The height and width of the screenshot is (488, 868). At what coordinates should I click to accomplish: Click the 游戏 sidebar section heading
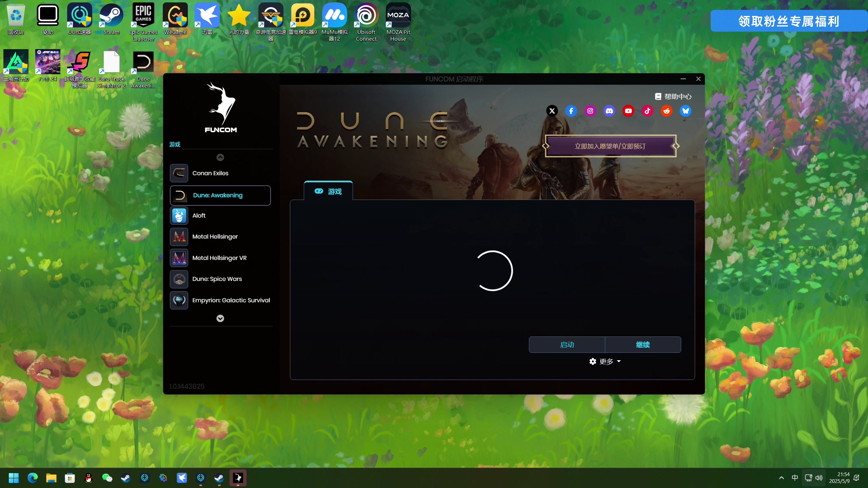175,144
